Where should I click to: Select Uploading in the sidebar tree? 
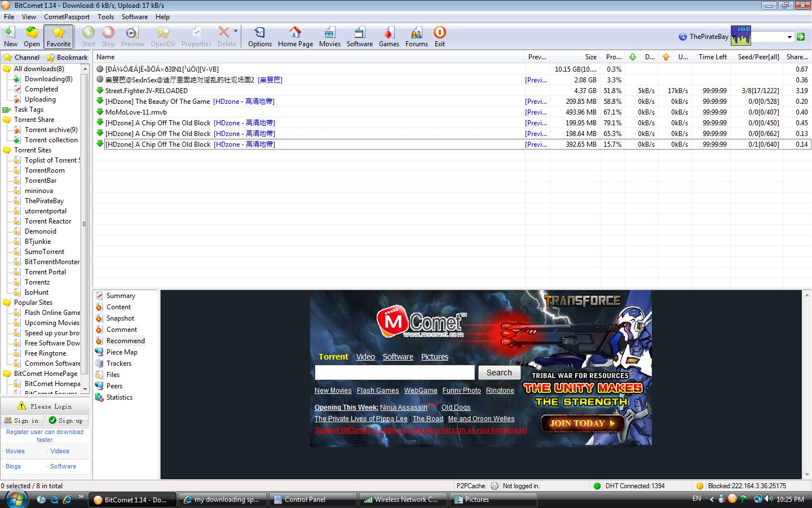pos(40,99)
